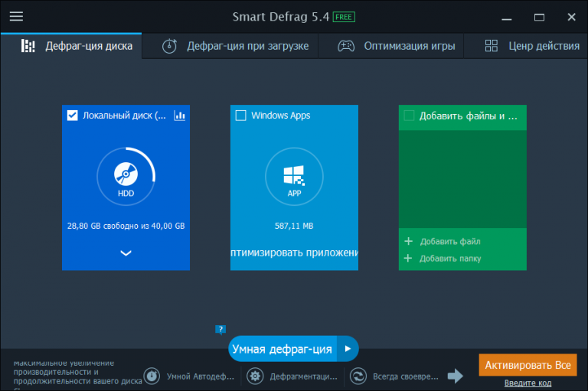
Task: Click the disk defrag tab icon
Action: click(x=28, y=46)
